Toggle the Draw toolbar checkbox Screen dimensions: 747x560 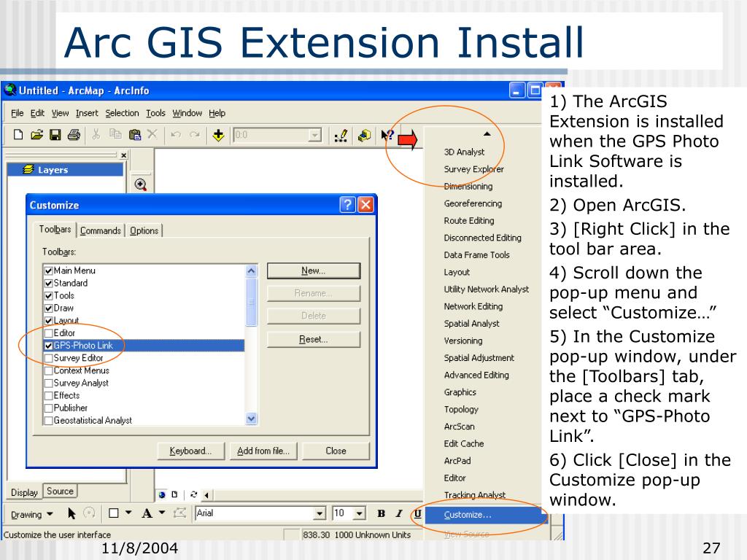click(x=49, y=308)
